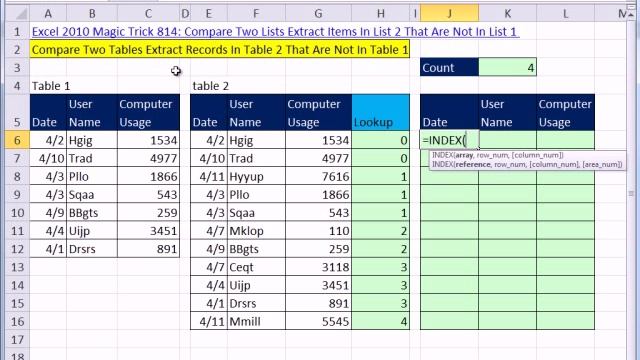Image resolution: width=640 pixels, height=360 pixels.
Task: Select Table 1 'Computer Usage' header cell
Action: (149, 113)
